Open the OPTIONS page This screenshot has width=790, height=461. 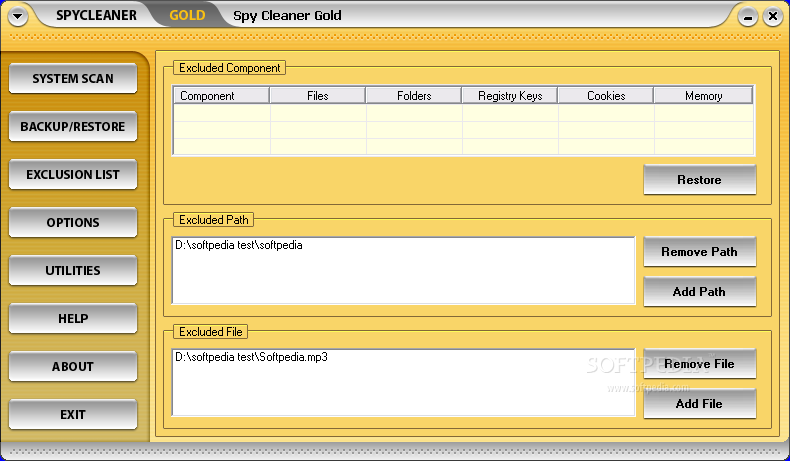tap(73, 222)
